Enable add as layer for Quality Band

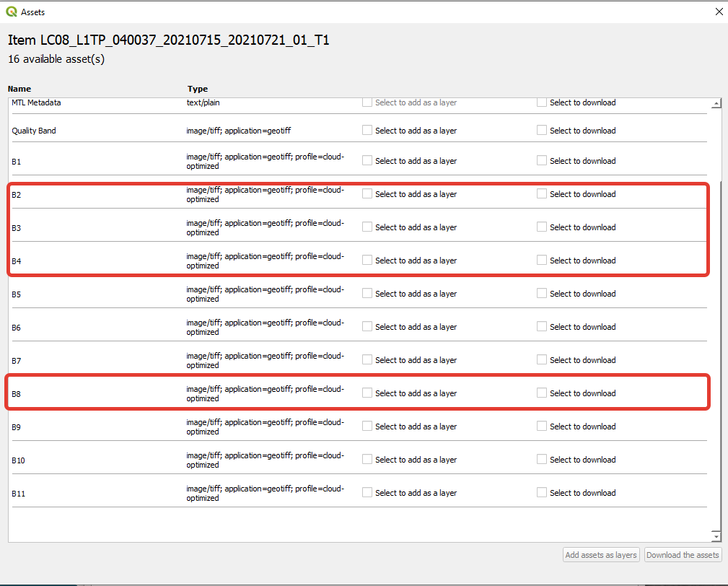[367, 131]
